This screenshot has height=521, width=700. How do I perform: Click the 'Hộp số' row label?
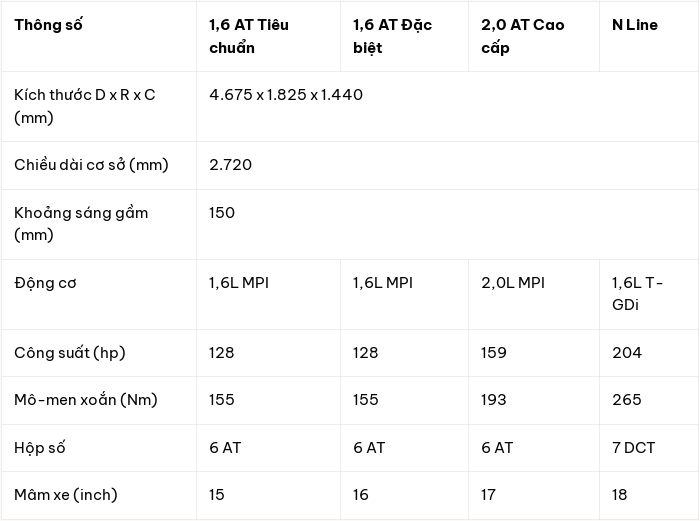pos(40,447)
